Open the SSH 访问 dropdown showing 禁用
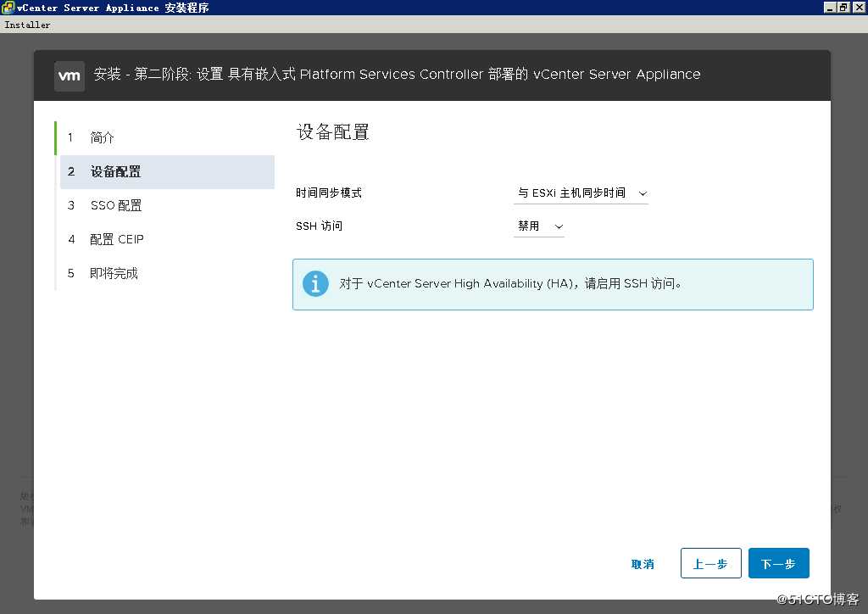868x614 pixels. pyautogui.click(x=538, y=226)
